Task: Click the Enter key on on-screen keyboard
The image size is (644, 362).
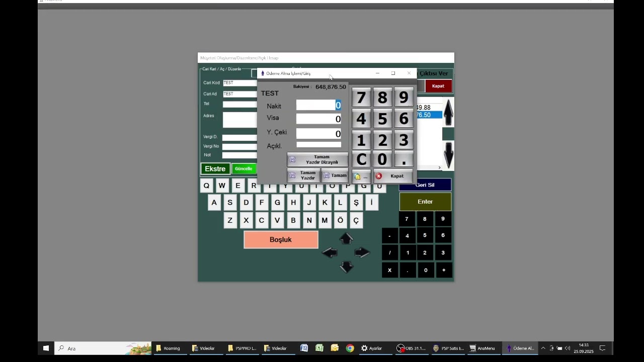Action: tap(425, 202)
